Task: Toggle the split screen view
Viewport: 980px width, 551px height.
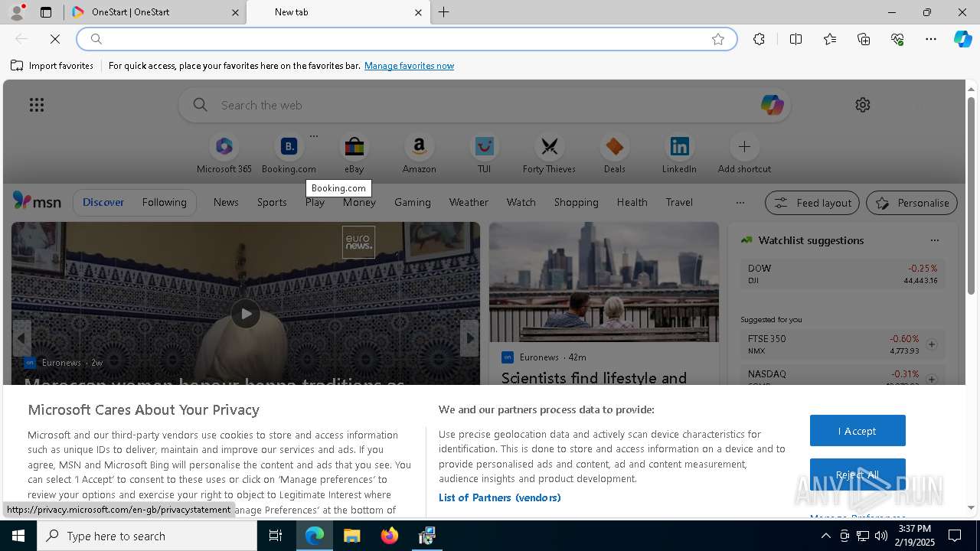Action: [x=795, y=39]
